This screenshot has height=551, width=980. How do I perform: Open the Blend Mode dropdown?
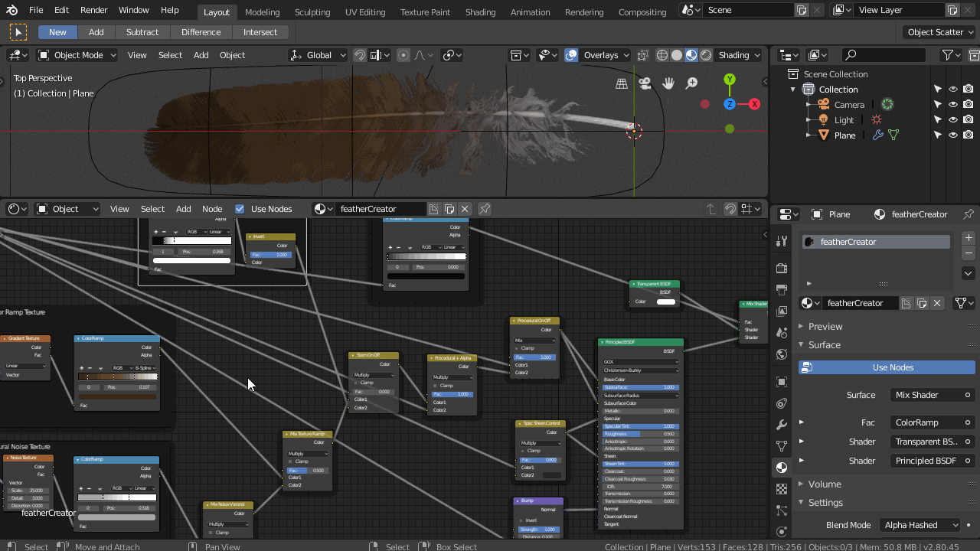tap(921, 525)
